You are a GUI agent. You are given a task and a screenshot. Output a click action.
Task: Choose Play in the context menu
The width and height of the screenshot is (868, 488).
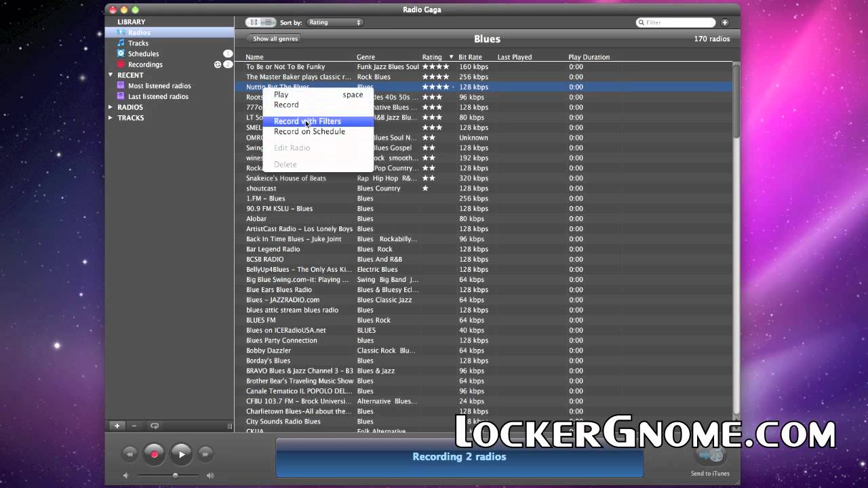coord(318,95)
